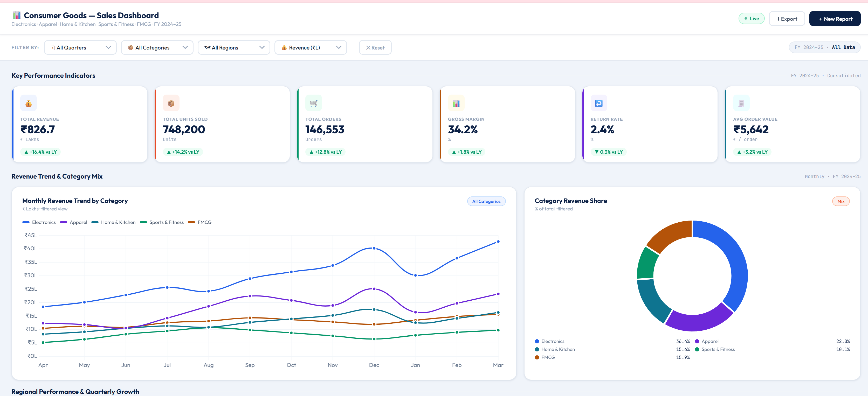Toggle Sports & Fitness series in line chart legend

[x=162, y=222]
